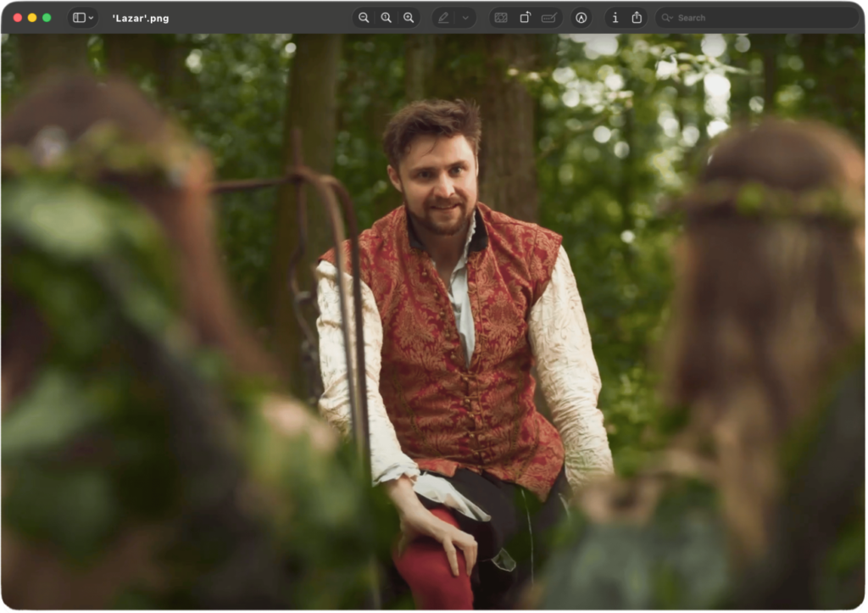Close the Preview window with the red button

pyautogui.click(x=18, y=18)
